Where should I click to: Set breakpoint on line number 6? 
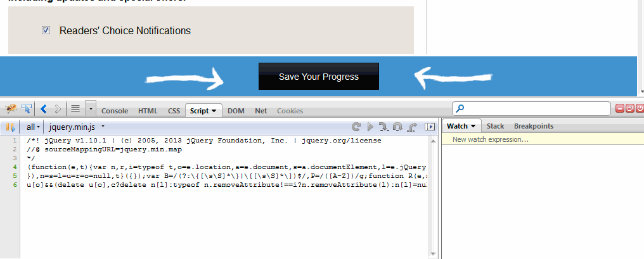tap(15, 185)
